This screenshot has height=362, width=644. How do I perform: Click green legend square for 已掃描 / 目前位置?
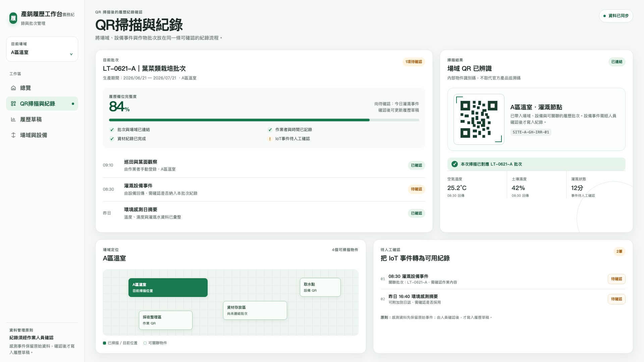pyautogui.click(x=105, y=343)
